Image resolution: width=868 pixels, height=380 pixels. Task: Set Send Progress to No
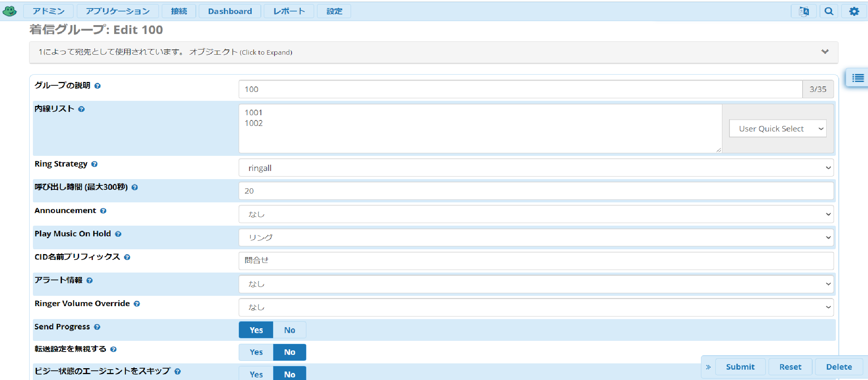click(x=290, y=330)
